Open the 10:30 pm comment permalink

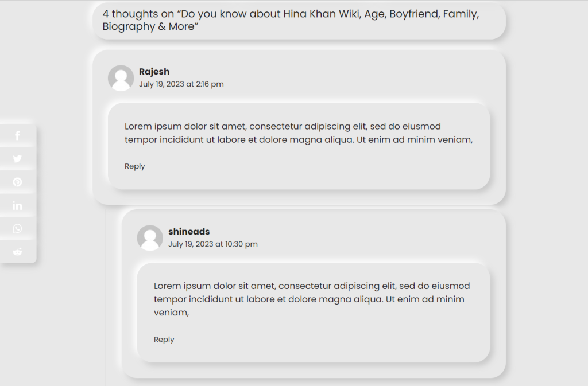(212, 244)
